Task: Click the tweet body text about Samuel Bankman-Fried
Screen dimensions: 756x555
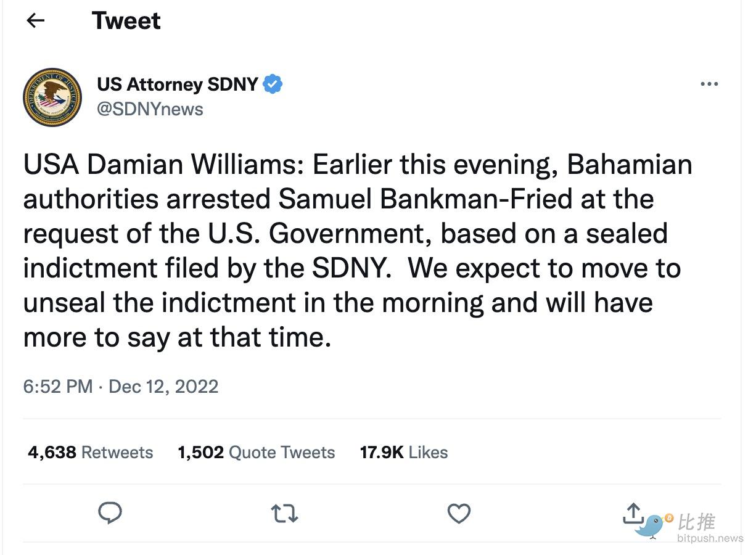Action: pyautogui.click(x=358, y=251)
